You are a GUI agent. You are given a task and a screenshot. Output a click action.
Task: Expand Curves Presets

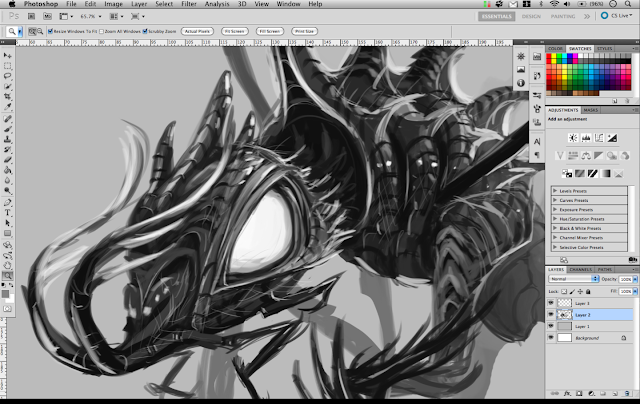[x=555, y=200]
